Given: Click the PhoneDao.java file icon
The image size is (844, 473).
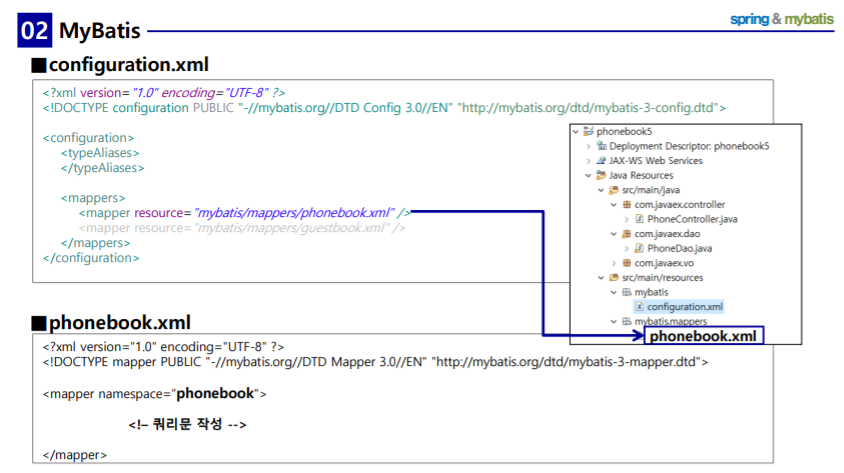Looking at the screenshot, I should (639, 248).
